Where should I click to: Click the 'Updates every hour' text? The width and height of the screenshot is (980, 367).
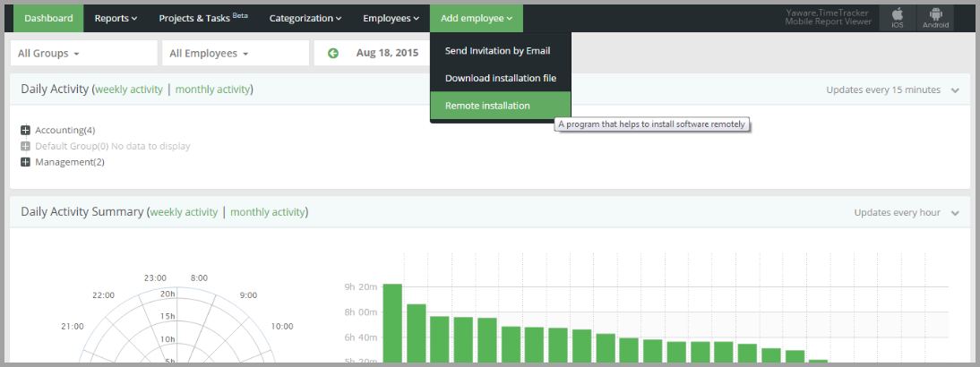[898, 213]
